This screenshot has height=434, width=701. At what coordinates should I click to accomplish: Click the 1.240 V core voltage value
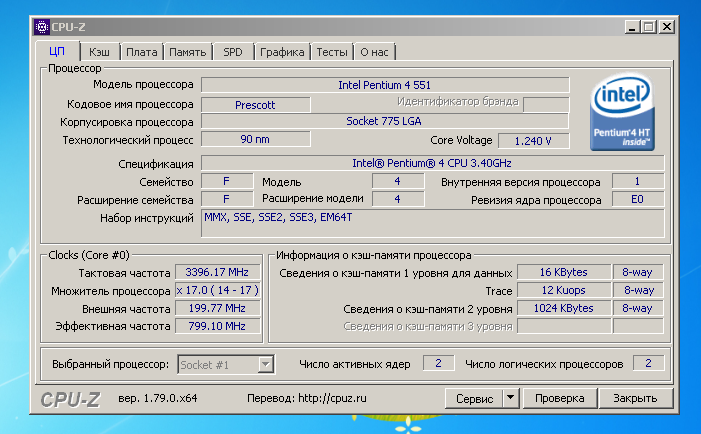[533, 141]
